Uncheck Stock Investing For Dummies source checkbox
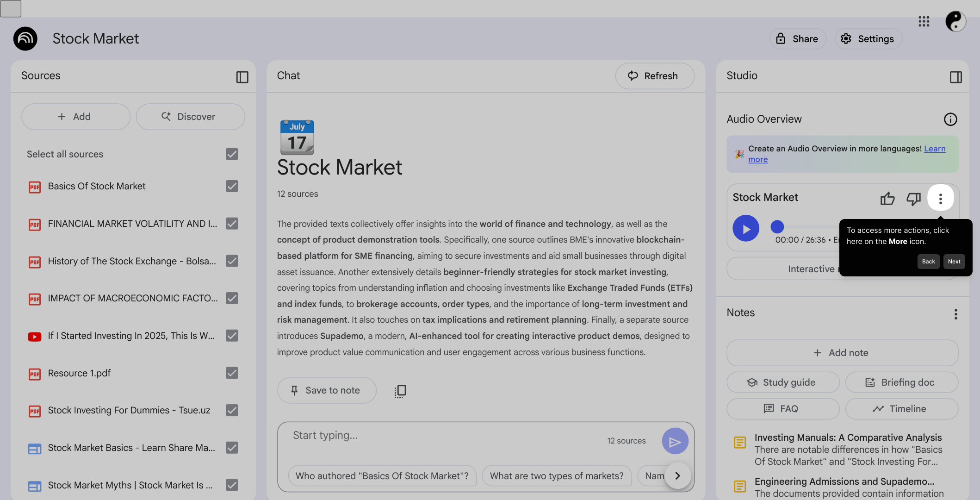980x500 pixels. (232, 410)
